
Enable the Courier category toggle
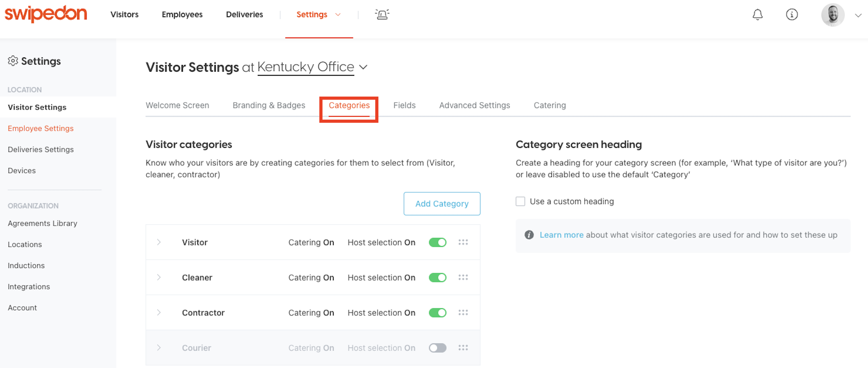pyautogui.click(x=437, y=347)
